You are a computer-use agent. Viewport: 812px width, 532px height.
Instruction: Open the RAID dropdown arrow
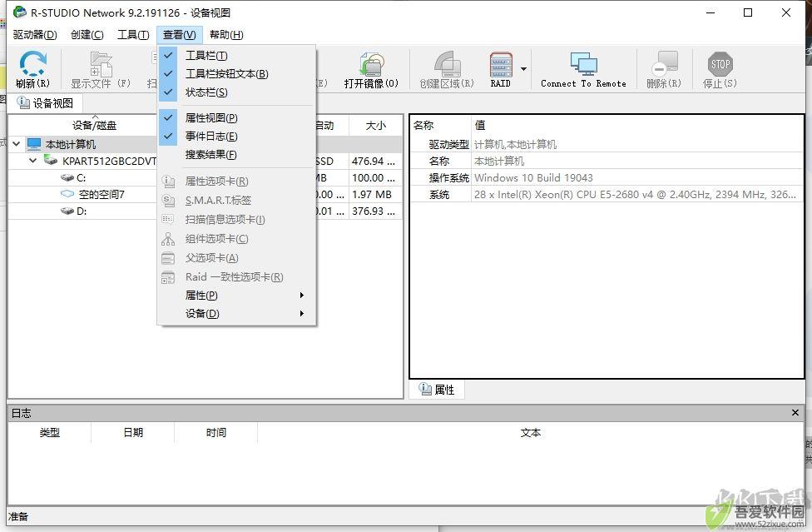point(523,69)
